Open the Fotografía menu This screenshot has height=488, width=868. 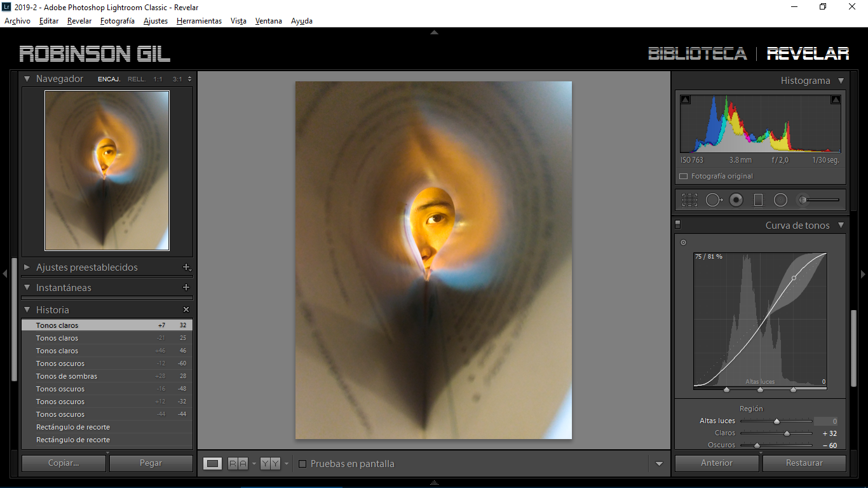118,21
